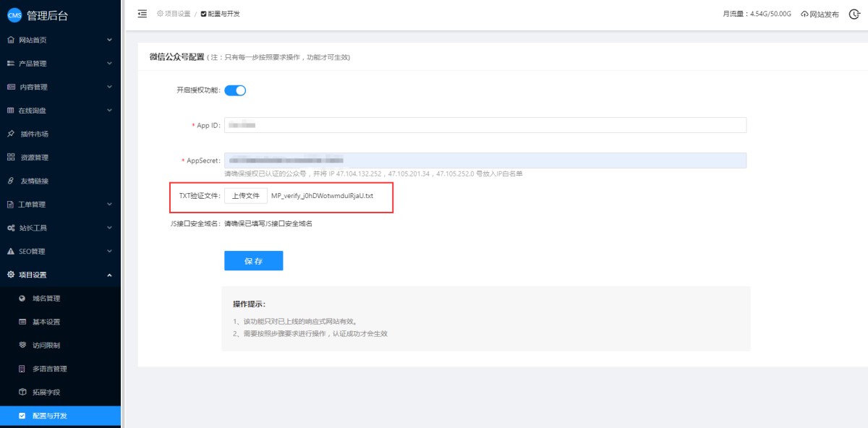The image size is (868, 428).
Task: Click the App ID input field
Action: 485,125
